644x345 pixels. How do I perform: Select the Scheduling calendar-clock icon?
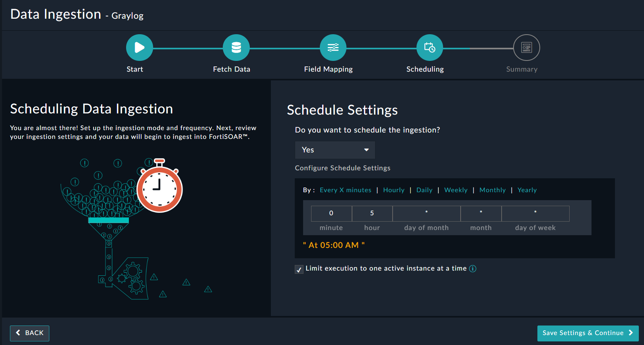(x=430, y=48)
